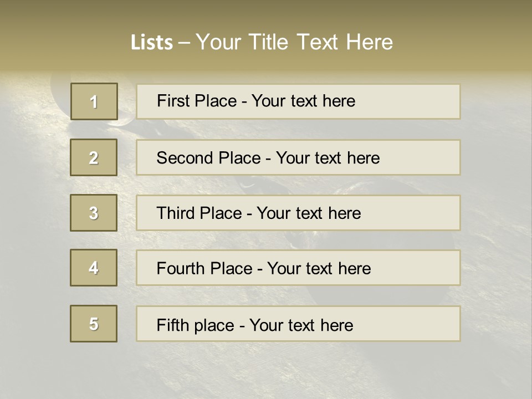532x399 pixels.
Task: Click the number 5 box
Action: [94, 324]
